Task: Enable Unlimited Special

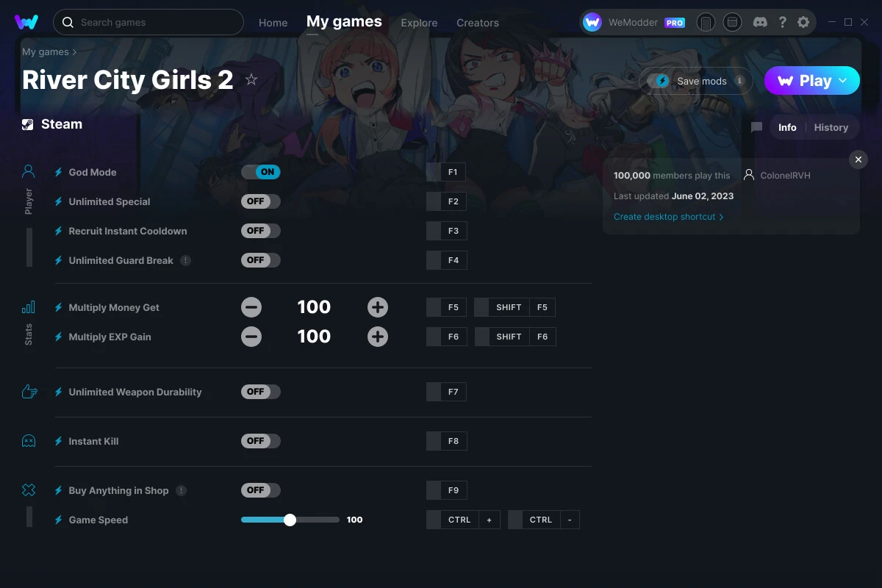Action: point(261,201)
